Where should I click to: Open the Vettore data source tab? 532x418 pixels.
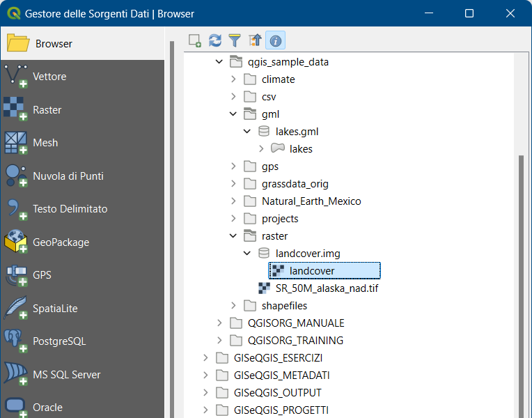click(83, 77)
